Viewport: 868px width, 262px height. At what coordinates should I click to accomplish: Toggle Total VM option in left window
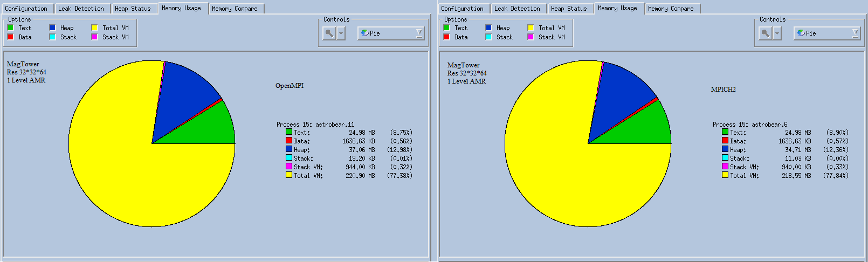click(x=94, y=27)
